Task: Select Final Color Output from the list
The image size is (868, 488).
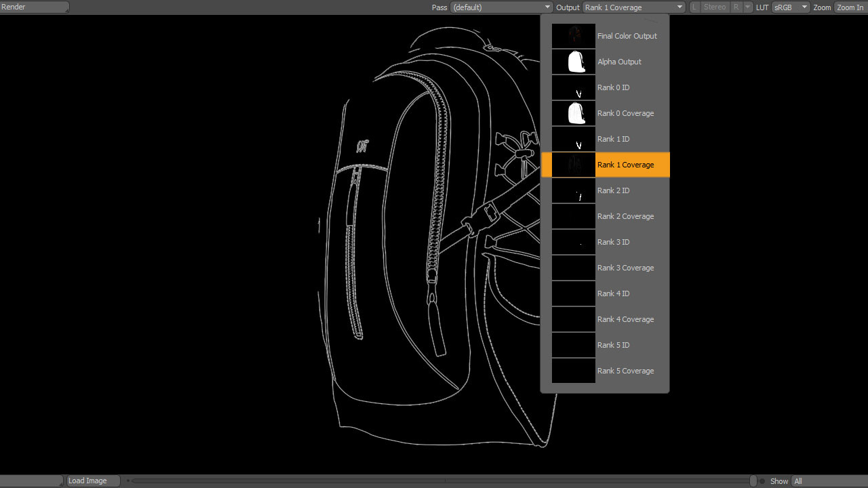Action: [x=627, y=36]
